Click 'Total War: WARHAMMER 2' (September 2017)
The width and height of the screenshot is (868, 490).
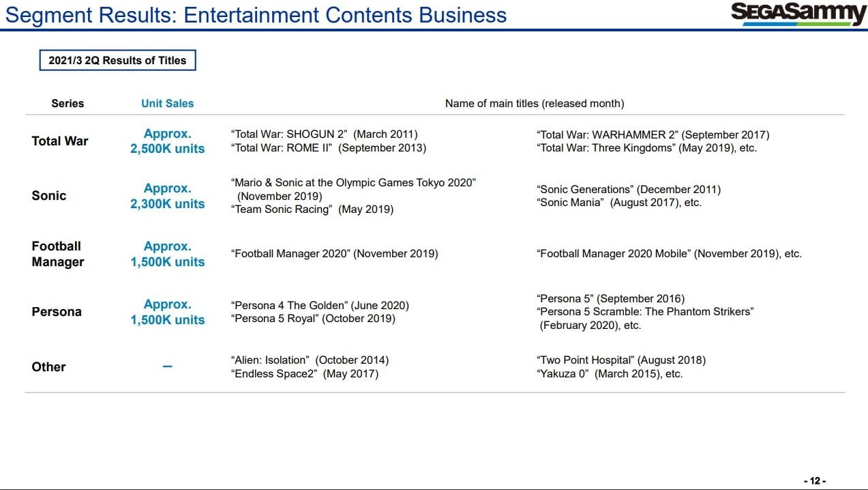pos(653,134)
